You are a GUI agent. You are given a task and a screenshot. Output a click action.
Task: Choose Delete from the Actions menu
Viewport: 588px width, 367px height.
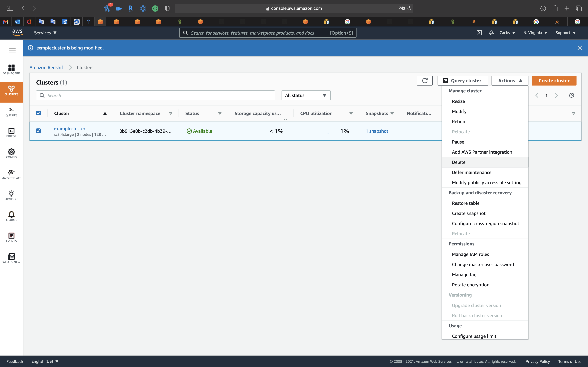(459, 162)
